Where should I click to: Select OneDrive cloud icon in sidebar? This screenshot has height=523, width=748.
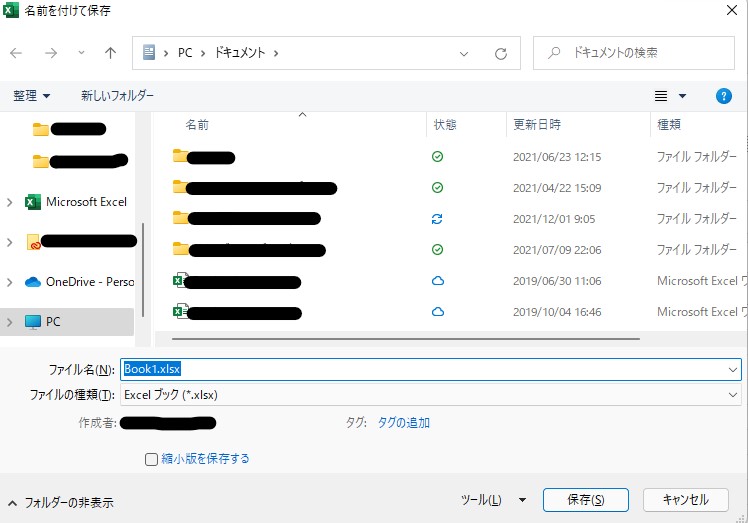point(32,282)
